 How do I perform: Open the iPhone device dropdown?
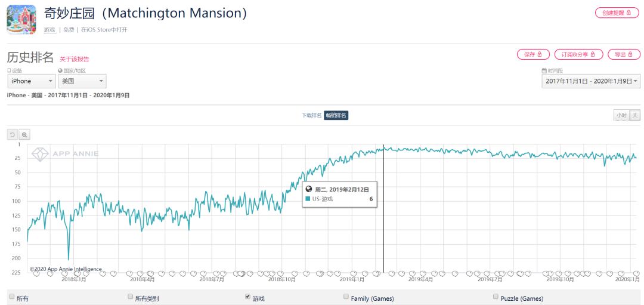coord(31,81)
